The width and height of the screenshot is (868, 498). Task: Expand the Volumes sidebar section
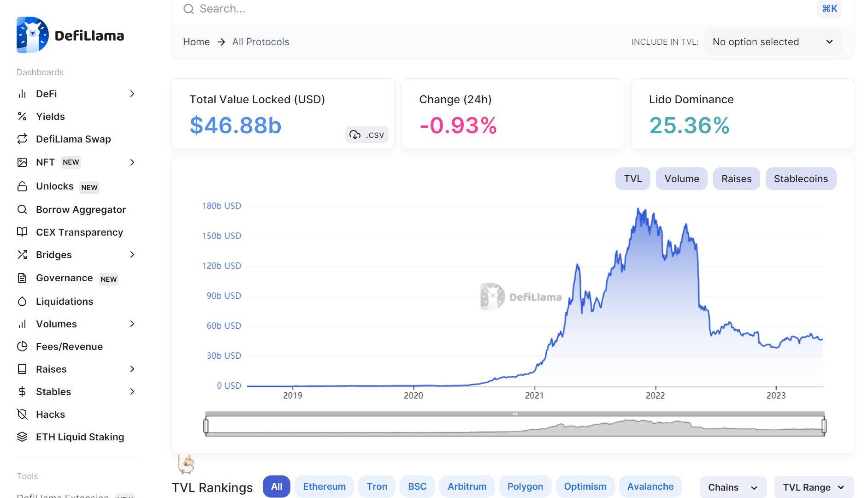132,324
